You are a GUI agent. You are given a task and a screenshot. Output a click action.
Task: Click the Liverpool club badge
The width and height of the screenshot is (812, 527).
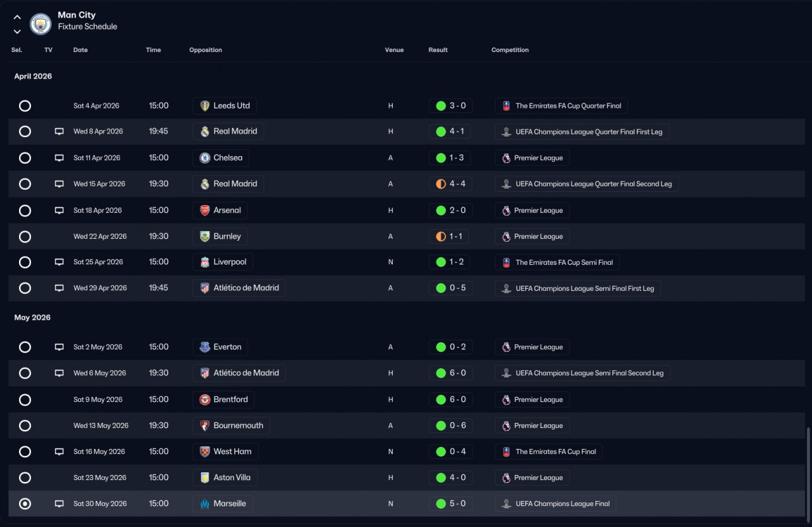[205, 262]
